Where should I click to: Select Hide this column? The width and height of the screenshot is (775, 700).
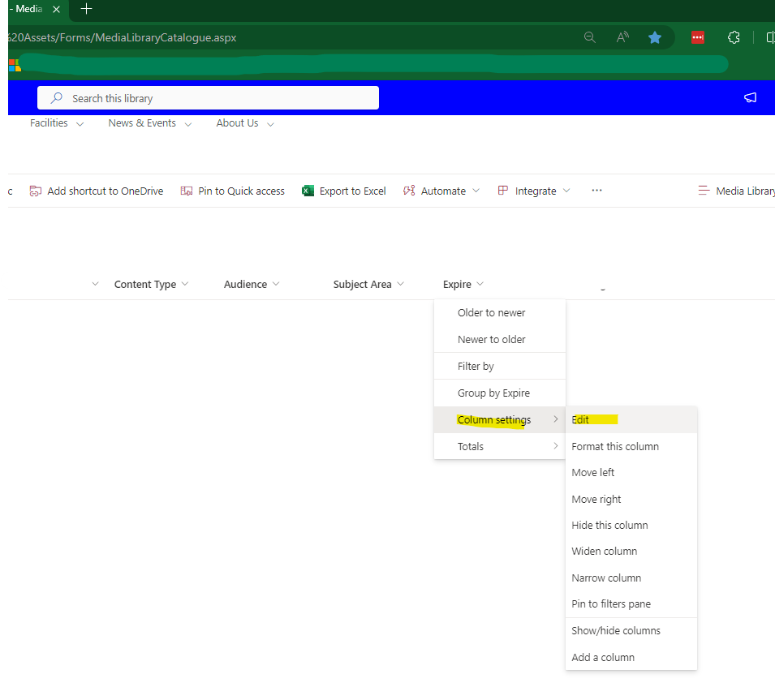(x=631, y=525)
